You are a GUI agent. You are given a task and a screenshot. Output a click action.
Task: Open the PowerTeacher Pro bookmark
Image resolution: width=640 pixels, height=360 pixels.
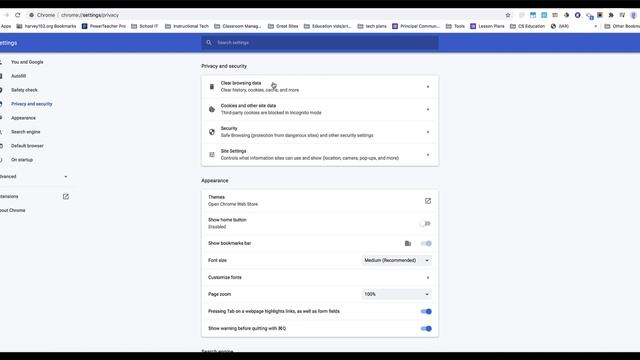[104, 26]
